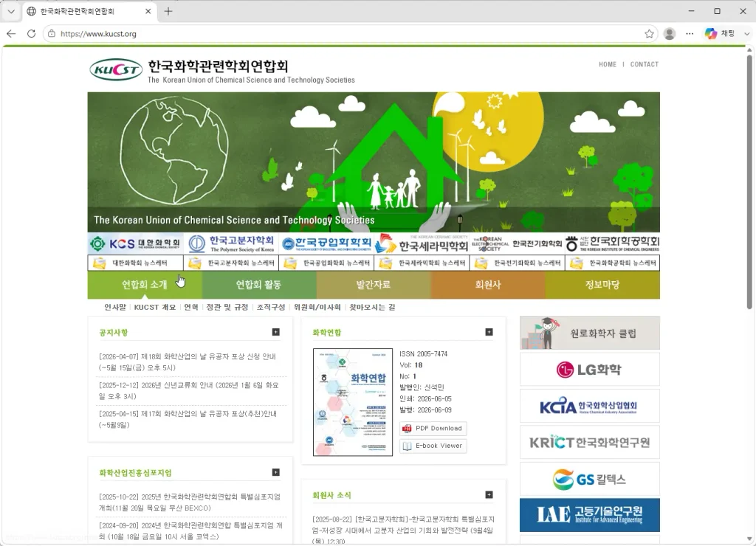Expand the 회원사 소식 section with its plus icon
This screenshot has height=546, width=756.
point(489,495)
